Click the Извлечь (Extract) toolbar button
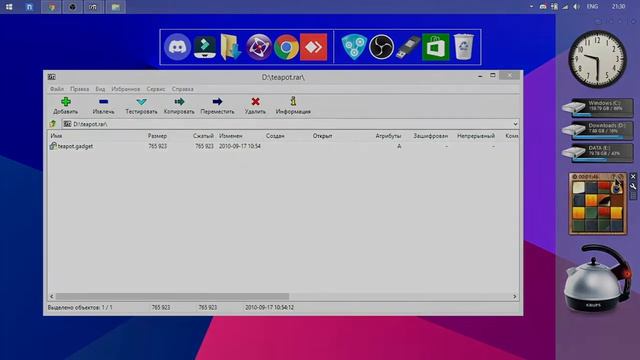The height and width of the screenshot is (360, 640). pos(103,105)
